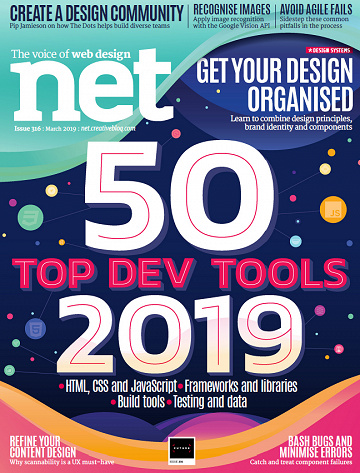Screen dimensions: 360x473
Task: Click the green CSS3 shield icon
Action: coord(30,218)
